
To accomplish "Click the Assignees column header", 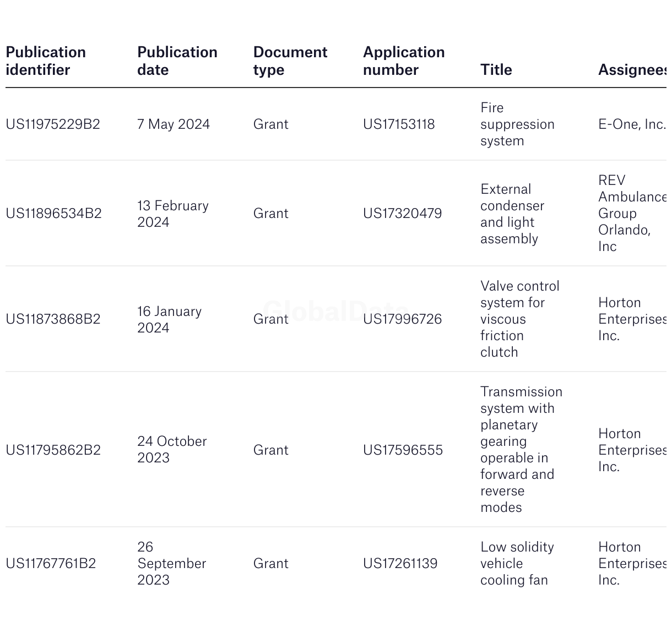I will 631,70.
